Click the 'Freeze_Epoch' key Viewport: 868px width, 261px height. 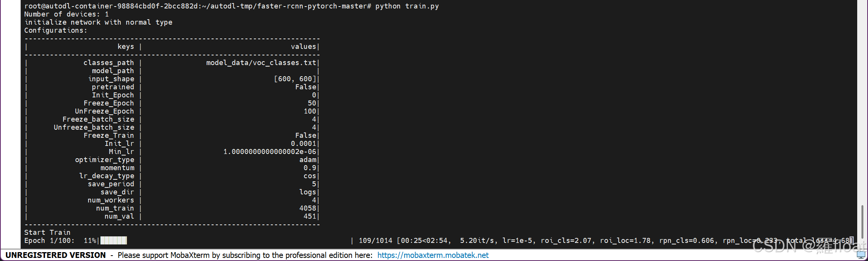pyautogui.click(x=109, y=103)
